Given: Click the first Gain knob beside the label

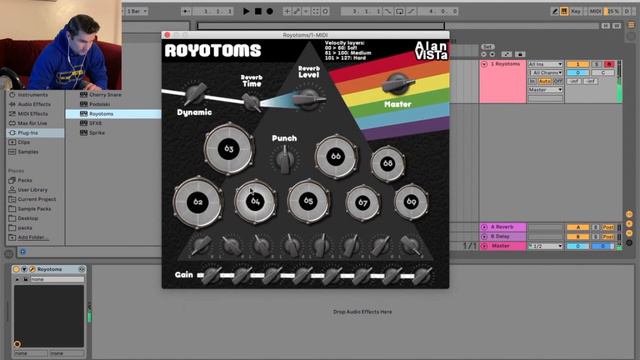Looking at the screenshot, I should click(211, 276).
